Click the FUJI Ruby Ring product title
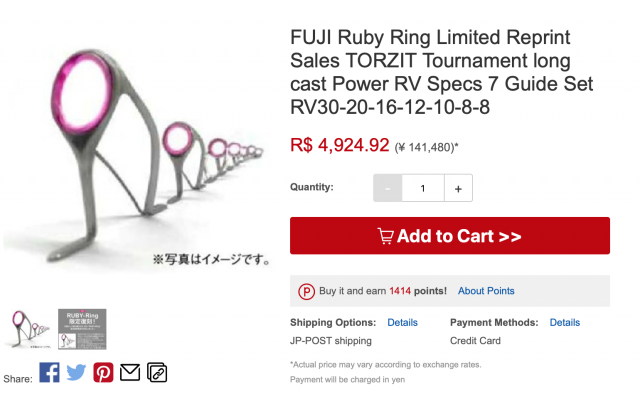The height and width of the screenshot is (399, 640). point(442,72)
